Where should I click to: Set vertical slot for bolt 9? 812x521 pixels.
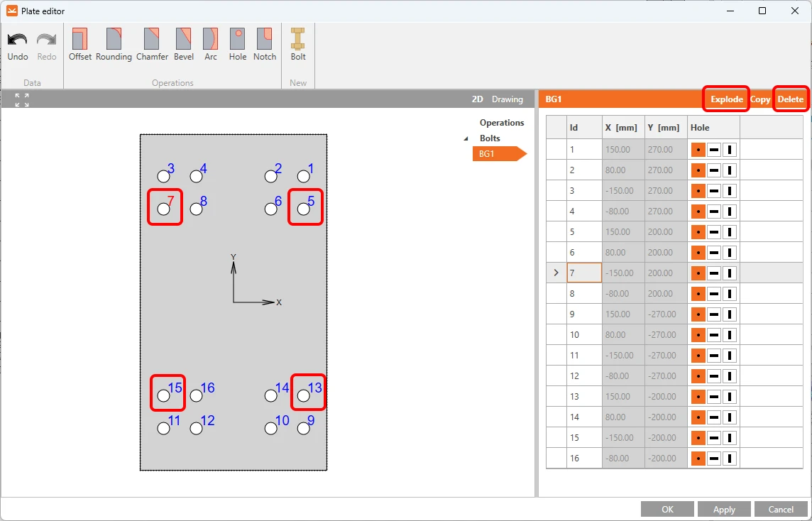[x=729, y=314]
